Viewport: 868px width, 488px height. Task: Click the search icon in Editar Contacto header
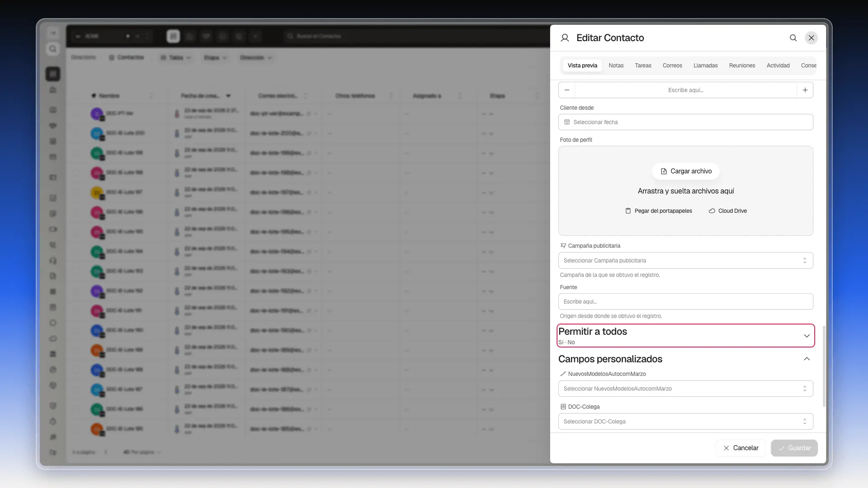[793, 38]
